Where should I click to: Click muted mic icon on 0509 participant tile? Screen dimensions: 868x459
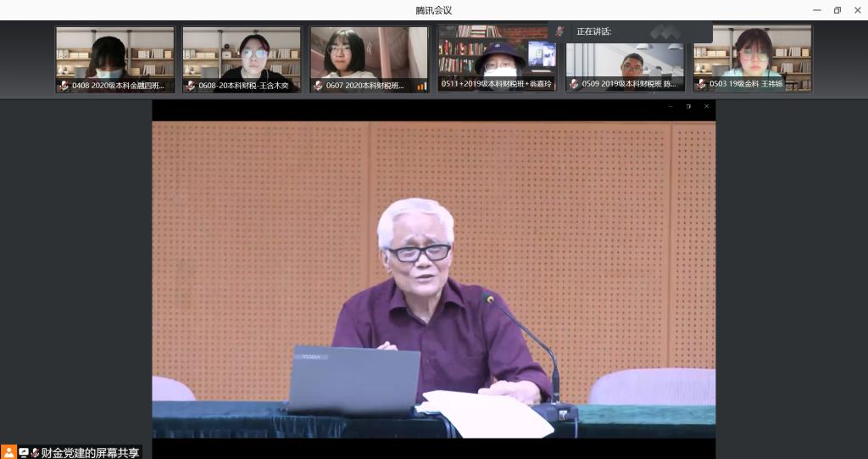(x=574, y=85)
